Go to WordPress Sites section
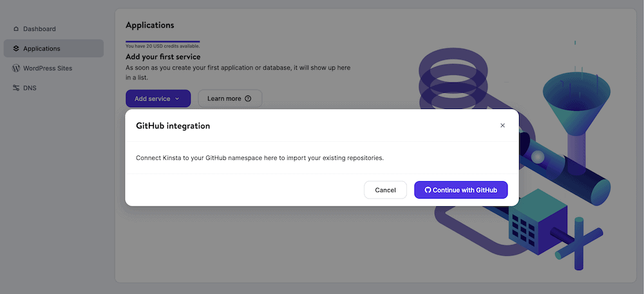Image resolution: width=644 pixels, height=294 pixels. pyautogui.click(x=48, y=68)
